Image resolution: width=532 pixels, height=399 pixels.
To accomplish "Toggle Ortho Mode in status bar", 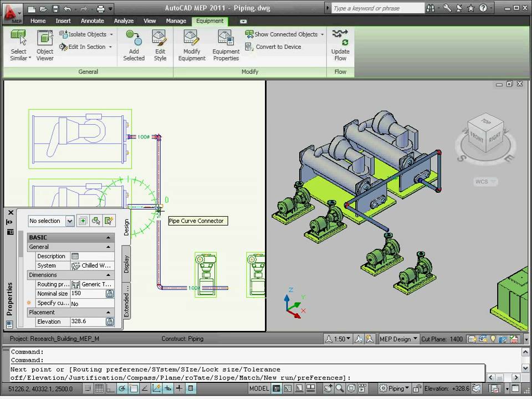I will click(x=111, y=388).
